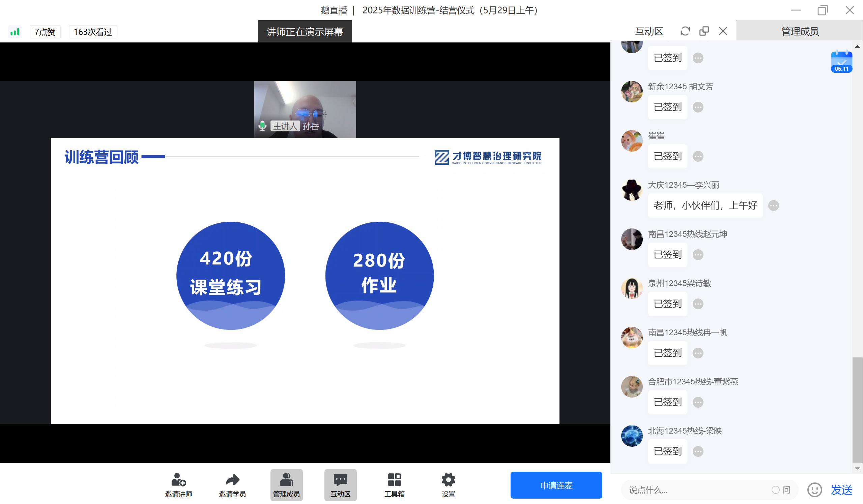Open options for 大庆12345—李兴丽's message
This screenshot has height=504, width=863.
click(774, 205)
